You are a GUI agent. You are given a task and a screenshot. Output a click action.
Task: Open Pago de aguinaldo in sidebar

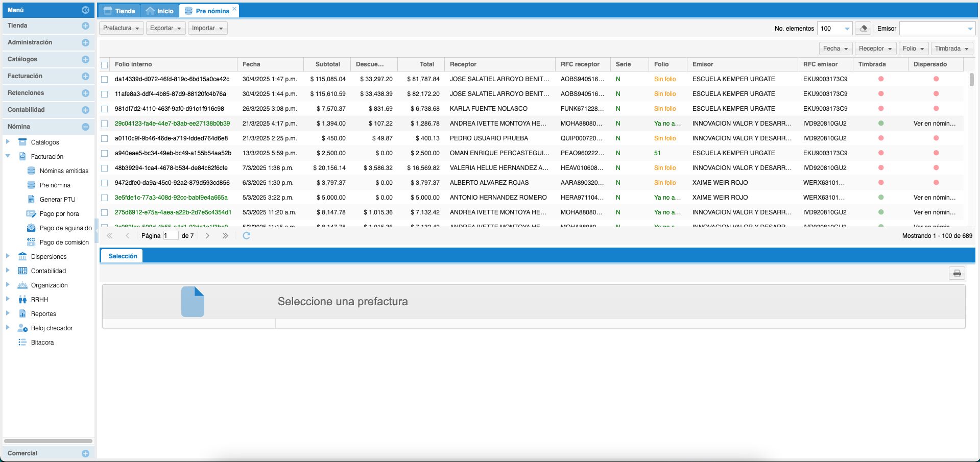point(65,228)
